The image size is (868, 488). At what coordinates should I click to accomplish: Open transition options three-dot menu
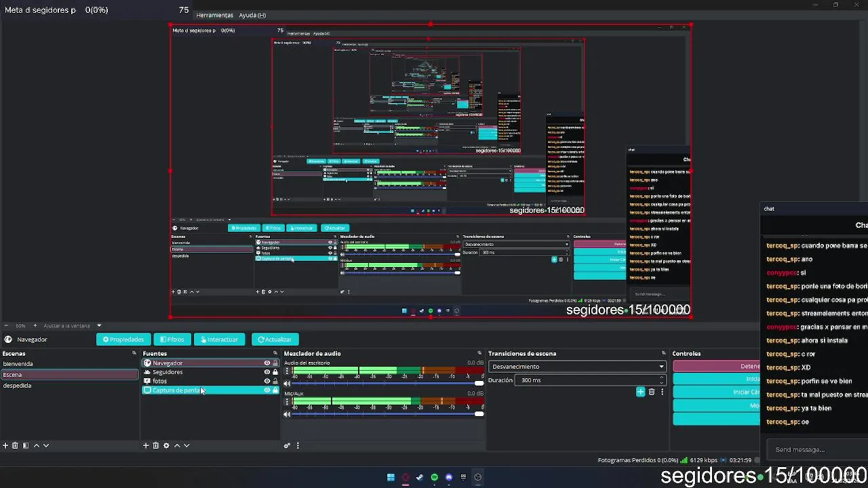tap(662, 392)
